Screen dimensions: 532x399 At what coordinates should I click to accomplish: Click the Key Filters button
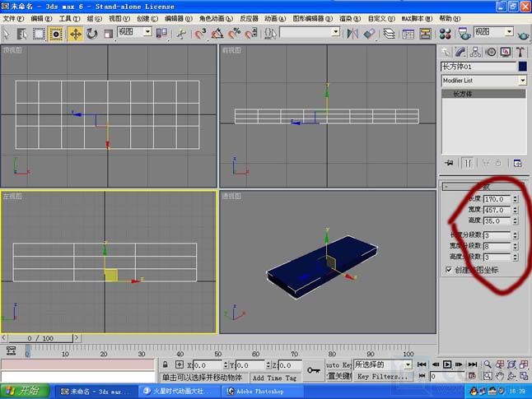tap(381, 377)
